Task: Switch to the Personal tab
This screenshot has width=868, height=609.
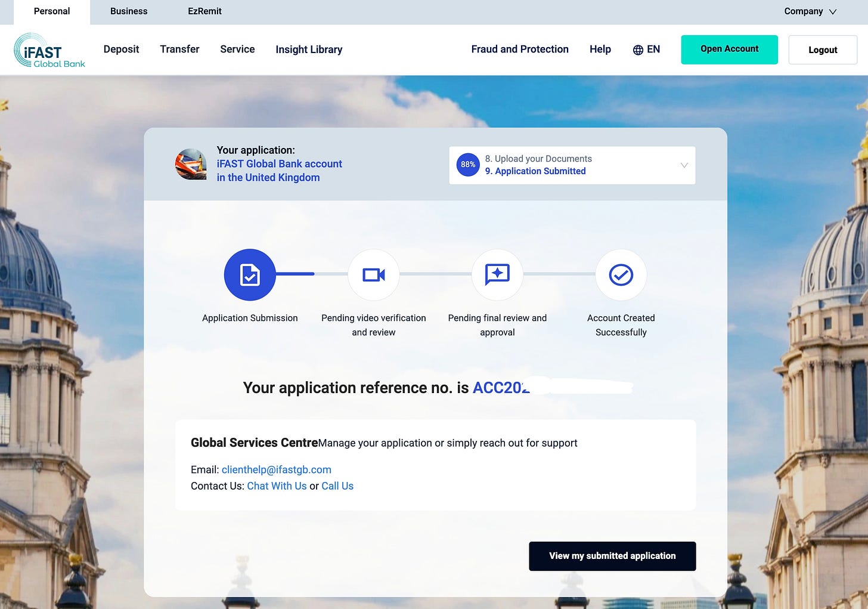Action: coord(52,12)
